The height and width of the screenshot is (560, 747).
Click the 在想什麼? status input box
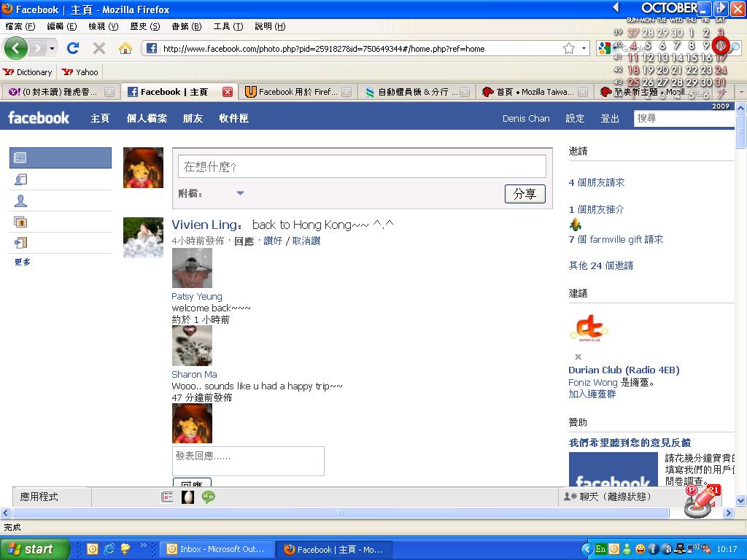[362, 166]
